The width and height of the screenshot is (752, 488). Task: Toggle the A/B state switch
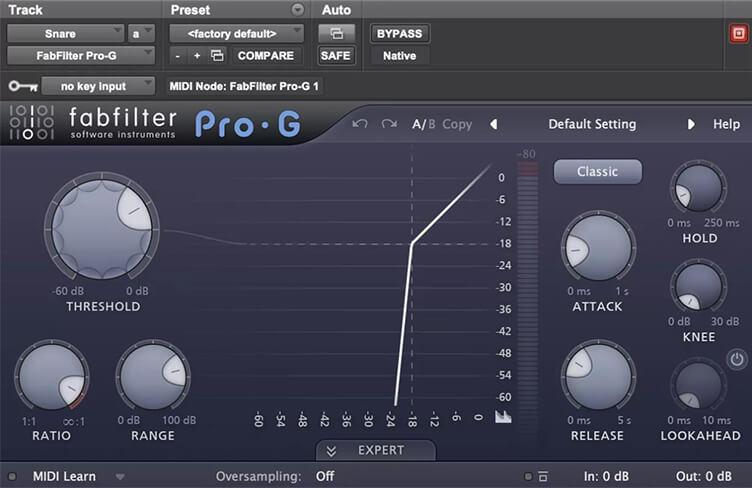(x=423, y=125)
